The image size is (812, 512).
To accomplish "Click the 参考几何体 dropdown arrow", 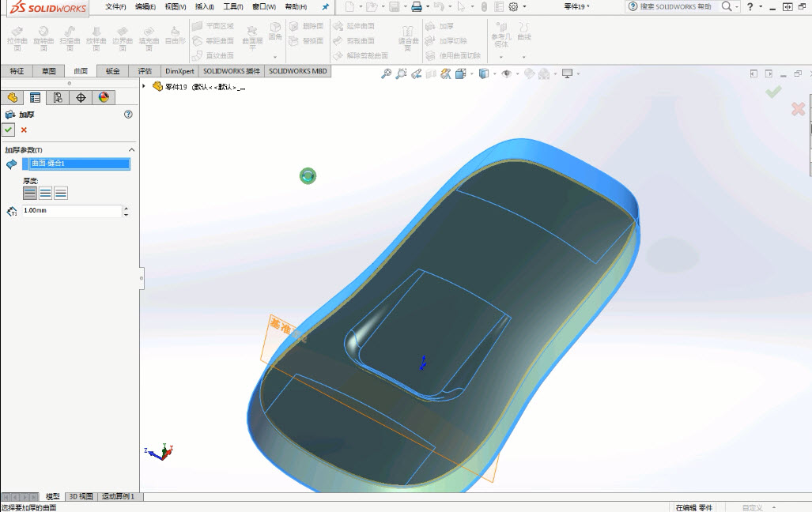I will point(500,57).
